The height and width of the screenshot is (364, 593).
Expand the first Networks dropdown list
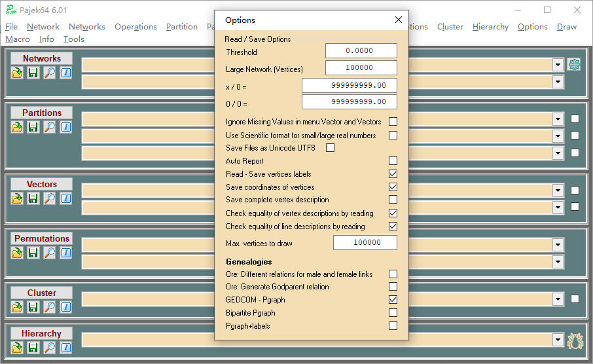click(558, 65)
